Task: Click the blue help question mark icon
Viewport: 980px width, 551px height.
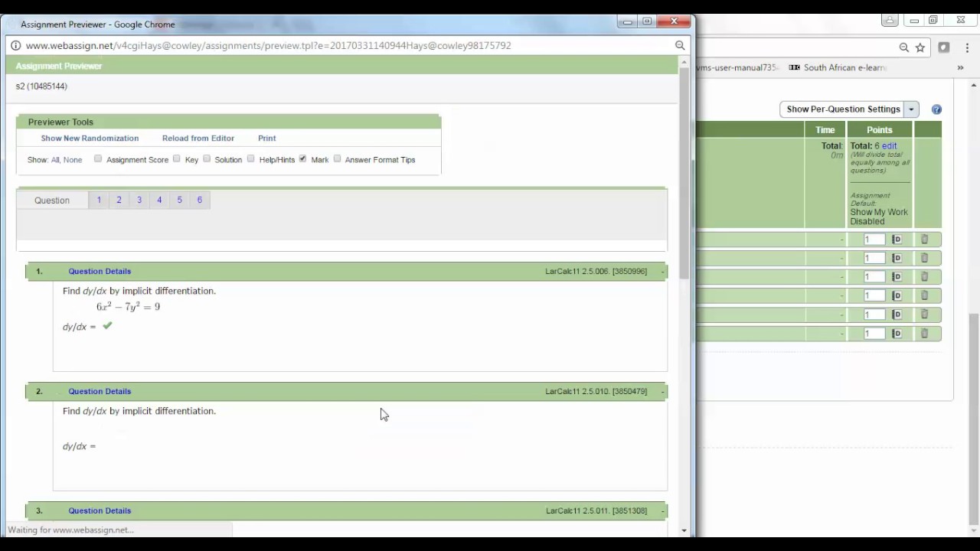Action: tap(936, 109)
